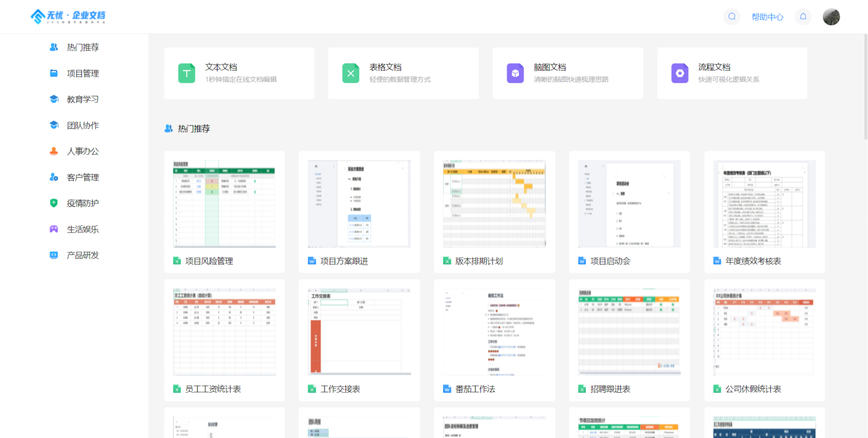Open the 项目方案跟进 template thumbnail
Viewport: 868px width, 438px height.
click(x=359, y=204)
